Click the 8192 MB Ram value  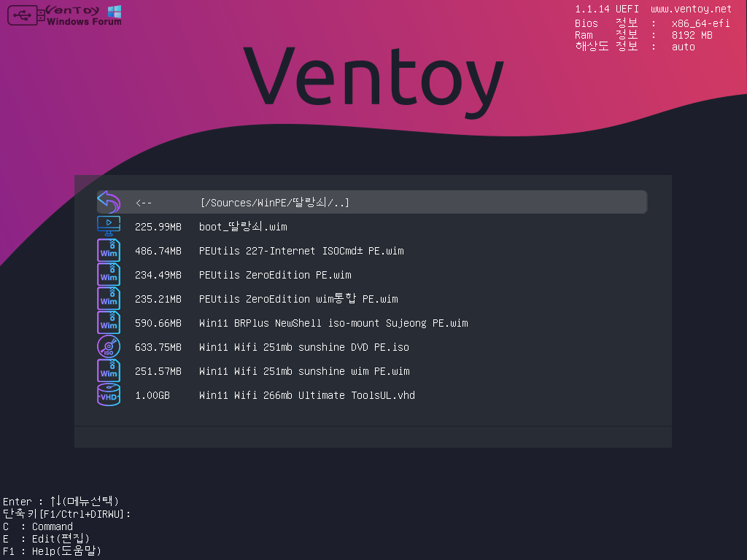[692, 35]
